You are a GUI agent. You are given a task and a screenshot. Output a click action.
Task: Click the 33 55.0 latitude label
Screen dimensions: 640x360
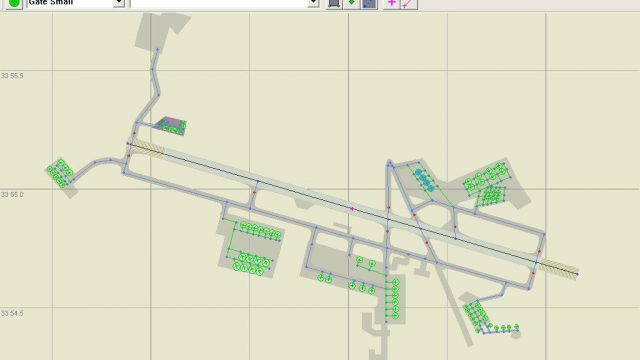(12, 195)
